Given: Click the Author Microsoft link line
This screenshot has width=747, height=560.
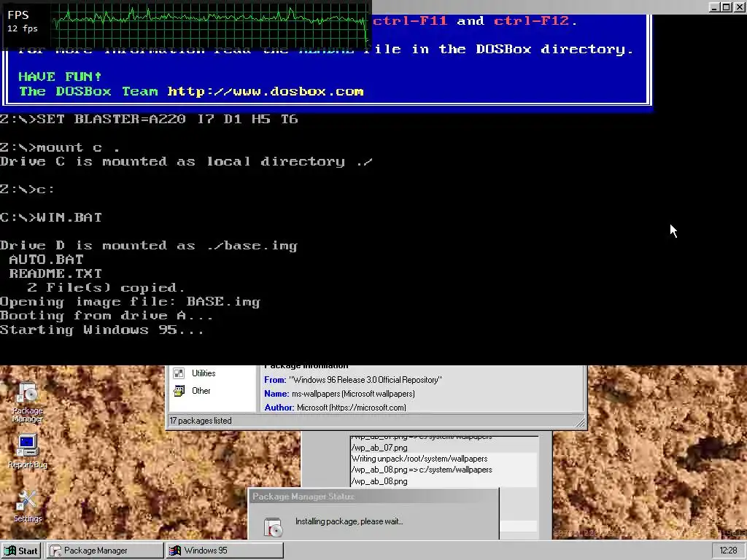Looking at the screenshot, I should pyautogui.click(x=335, y=408).
